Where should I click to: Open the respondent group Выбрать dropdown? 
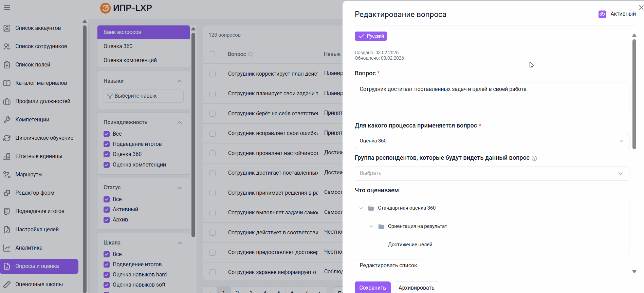tap(492, 174)
